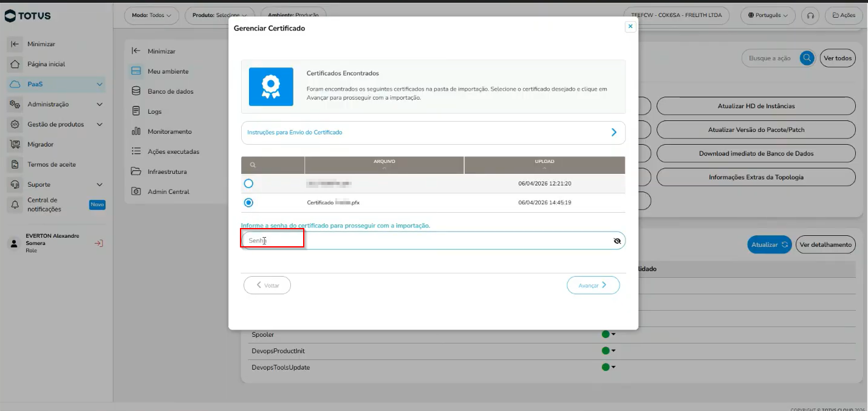Click the Admin Central camera icon

[x=136, y=192]
